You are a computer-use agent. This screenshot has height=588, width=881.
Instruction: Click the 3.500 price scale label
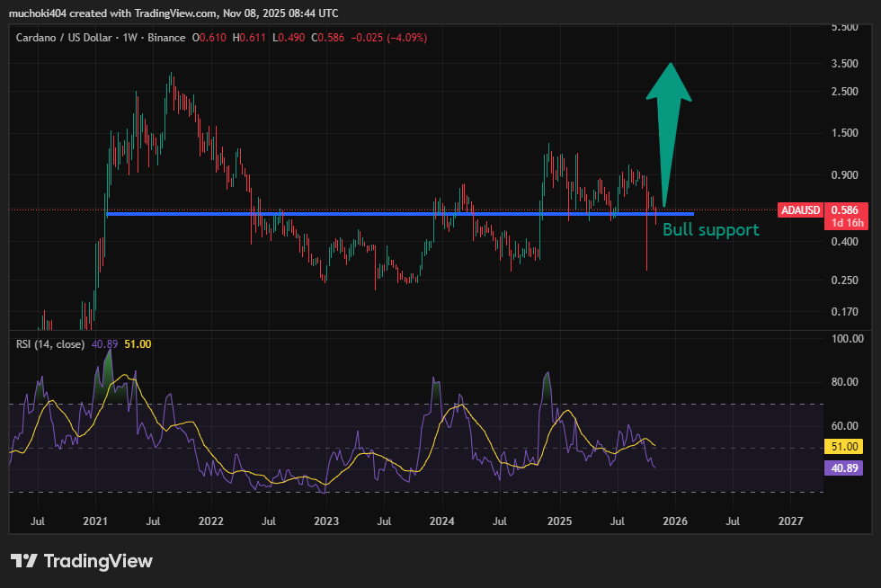pyautogui.click(x=844, y=64)
